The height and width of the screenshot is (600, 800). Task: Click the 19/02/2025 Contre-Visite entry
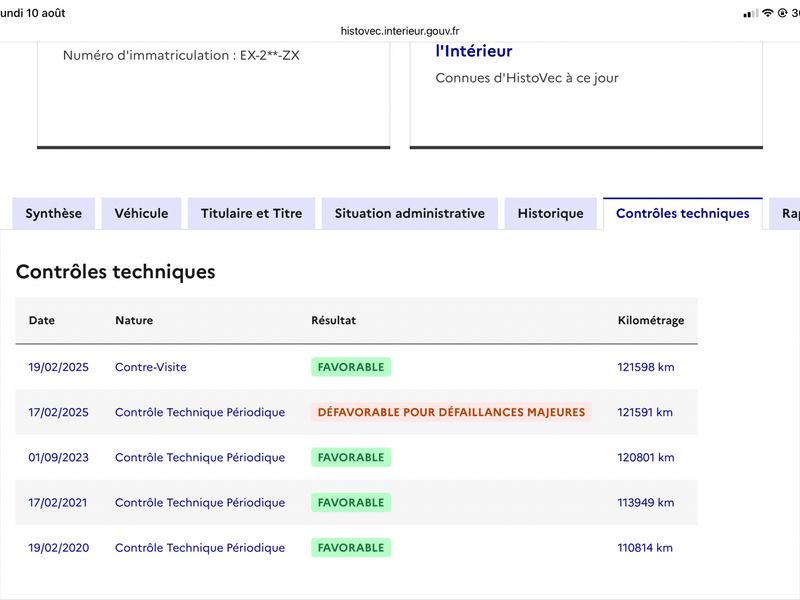click(x=357, y=367)
